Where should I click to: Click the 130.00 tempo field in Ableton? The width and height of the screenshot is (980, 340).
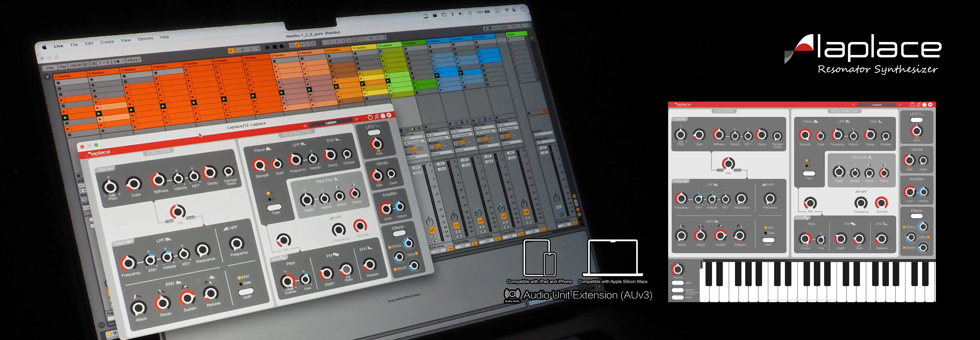coord(76,65)
